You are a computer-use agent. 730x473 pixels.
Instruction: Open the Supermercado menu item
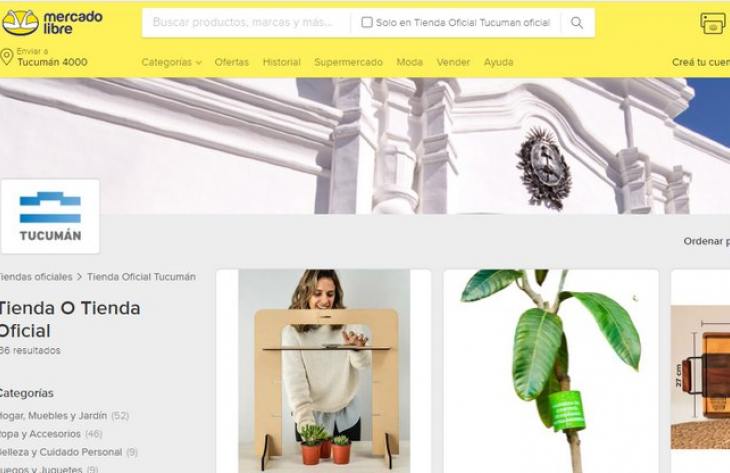(348, 62)
